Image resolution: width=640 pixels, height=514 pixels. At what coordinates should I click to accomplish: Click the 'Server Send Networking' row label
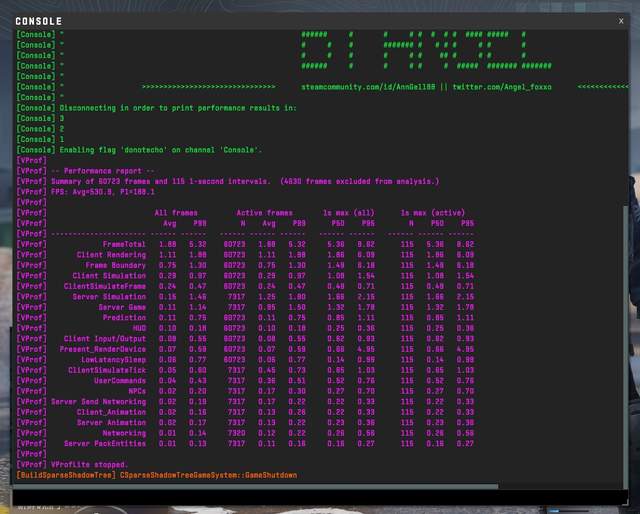[98, 402]
